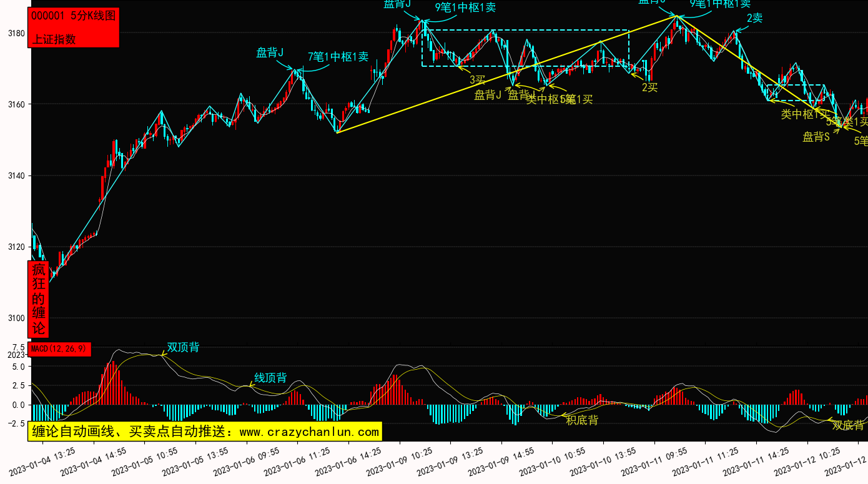Click the 2023-01-11 09:55 time label

point(654,461)
